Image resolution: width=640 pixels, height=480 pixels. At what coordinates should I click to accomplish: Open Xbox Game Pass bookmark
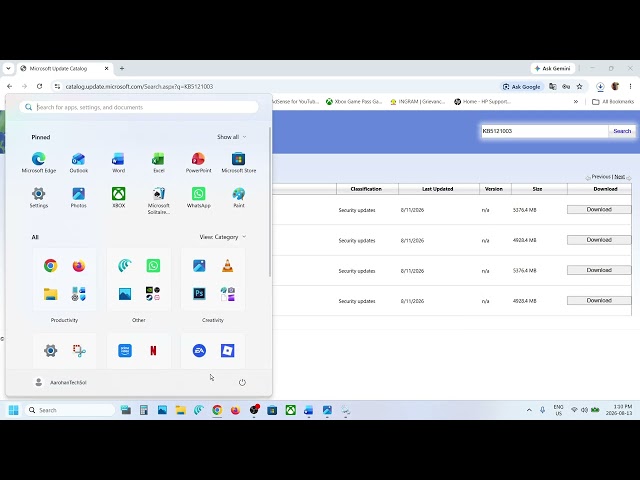[x=353, y=102]
